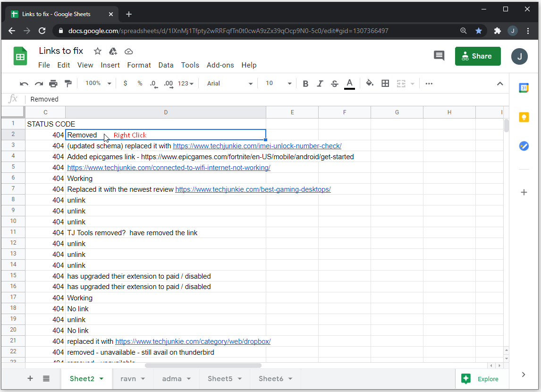The image size is (541, 392).
Task: Open the Arial font dropdown
Action: [x=230, y=84]
